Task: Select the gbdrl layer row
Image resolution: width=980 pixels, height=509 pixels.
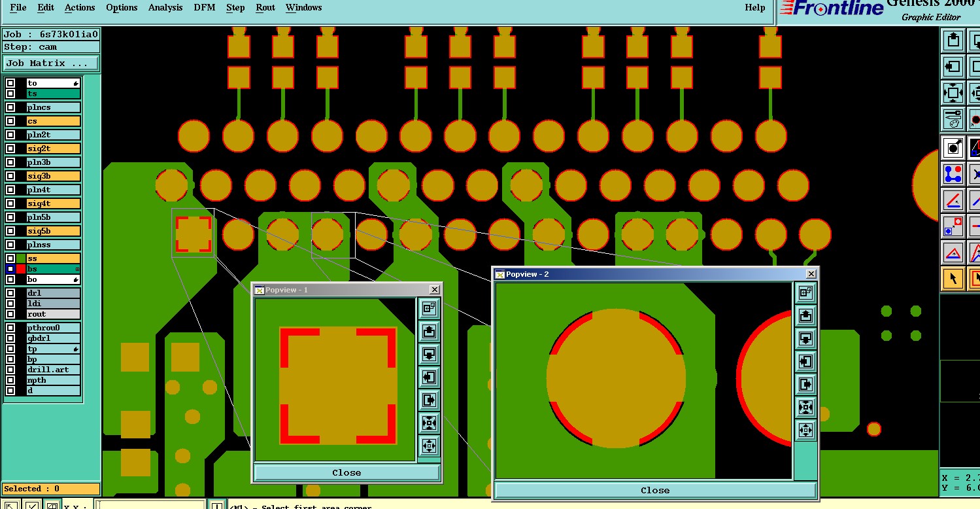Action: tap(53, 338)
